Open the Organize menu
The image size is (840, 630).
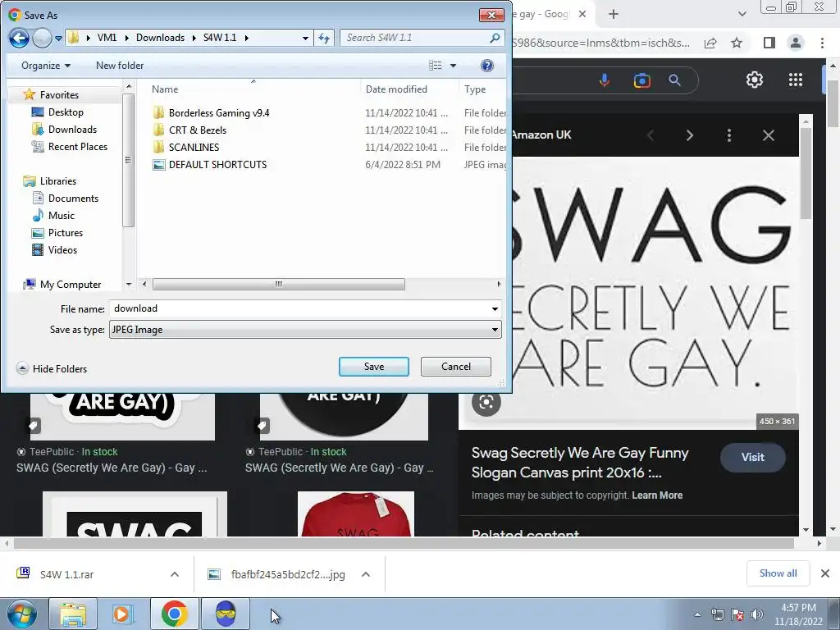(46, 66)
